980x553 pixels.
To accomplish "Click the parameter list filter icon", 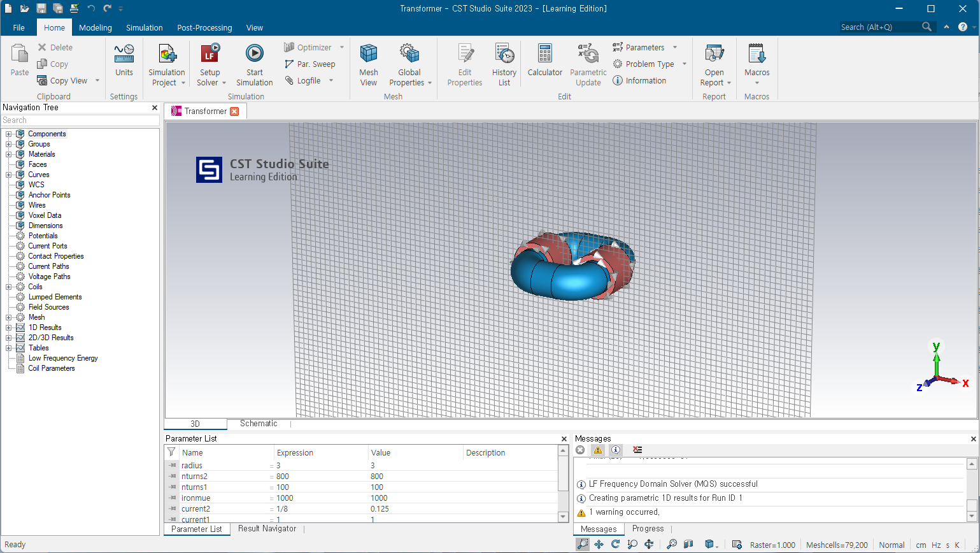I will 171,452.
